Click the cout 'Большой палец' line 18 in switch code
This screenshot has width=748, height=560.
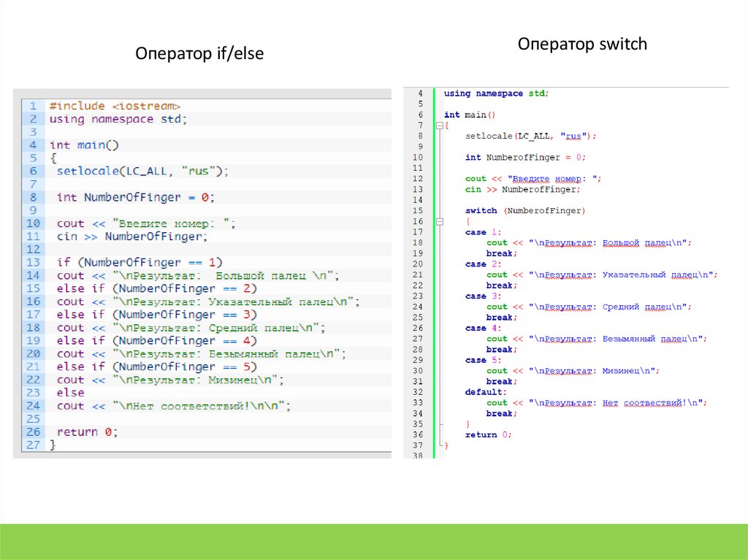click(x=589, y=243)
